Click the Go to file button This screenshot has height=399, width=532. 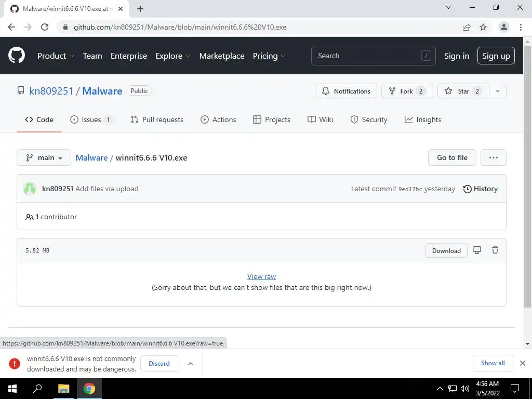click(452, 157)
